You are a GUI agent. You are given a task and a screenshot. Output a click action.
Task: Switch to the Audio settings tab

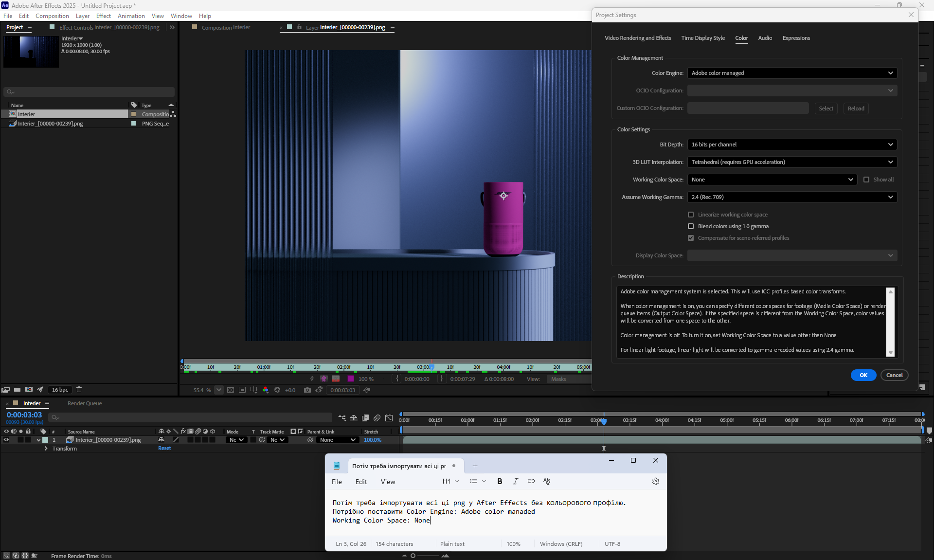point(765,38)
